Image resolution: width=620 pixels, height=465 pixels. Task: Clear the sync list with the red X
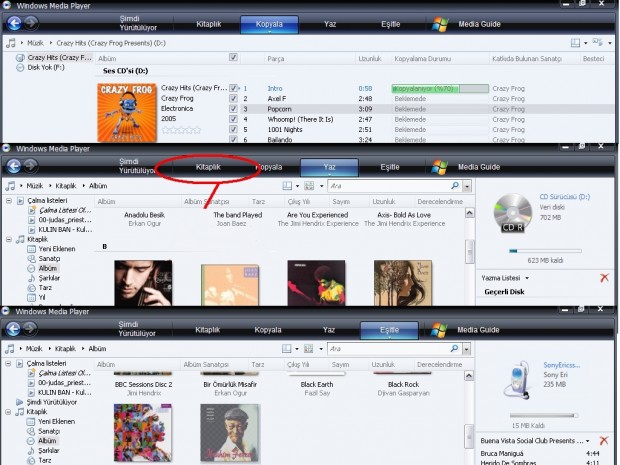click(603, 440)
